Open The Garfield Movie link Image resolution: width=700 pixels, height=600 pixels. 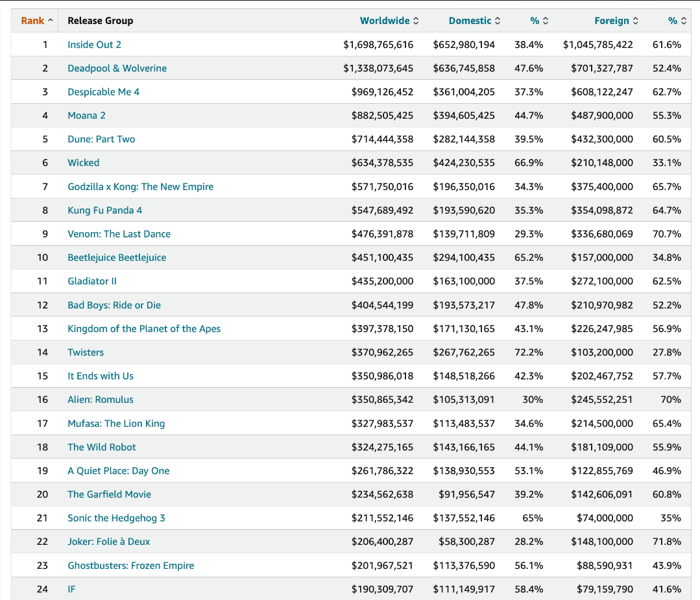[109, 495]
